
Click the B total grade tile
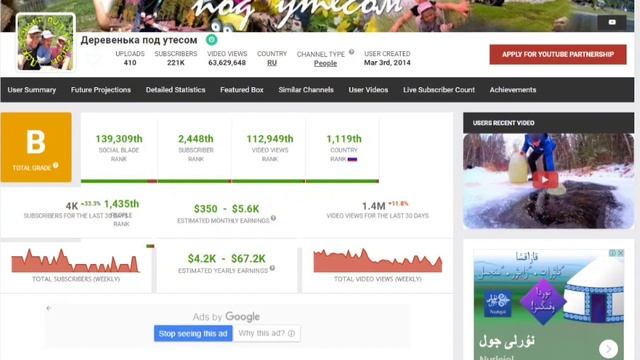pyautogui.click(x=36, y=147)
